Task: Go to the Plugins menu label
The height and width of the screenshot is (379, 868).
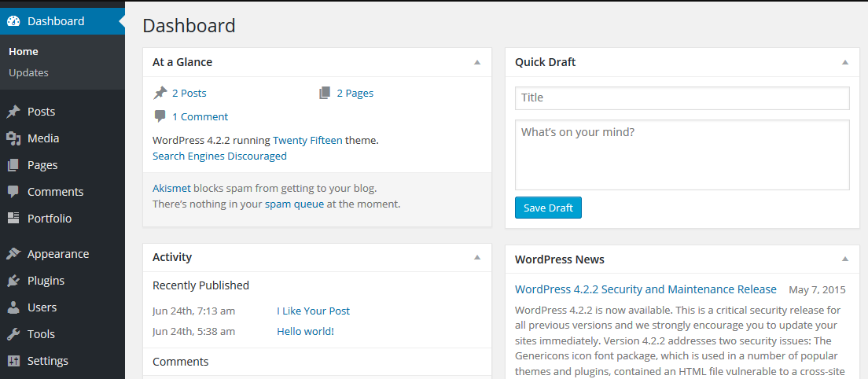Action: tap(46, 281)
